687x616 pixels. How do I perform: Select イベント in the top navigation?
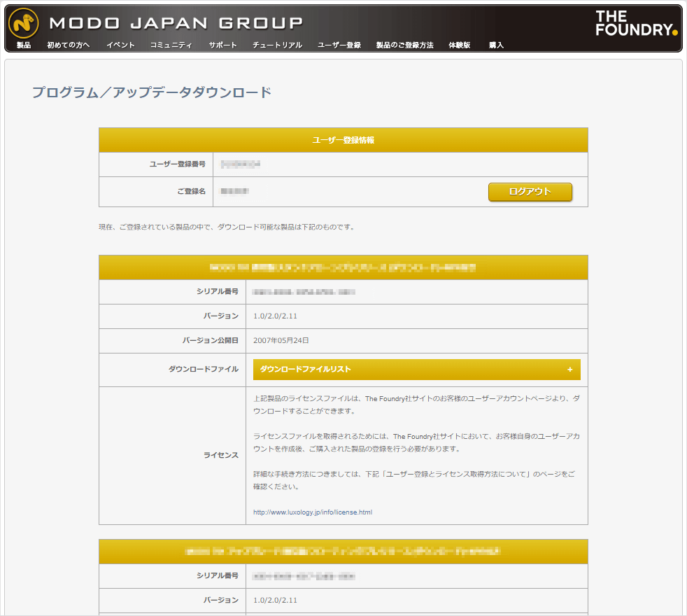click(120, 45)
